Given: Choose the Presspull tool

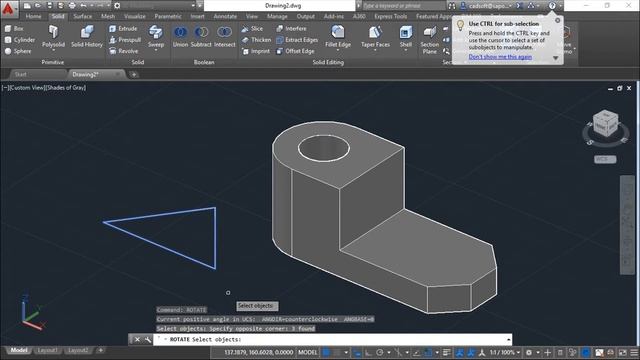Looking at the screenshot, I should tap(125, 40).
